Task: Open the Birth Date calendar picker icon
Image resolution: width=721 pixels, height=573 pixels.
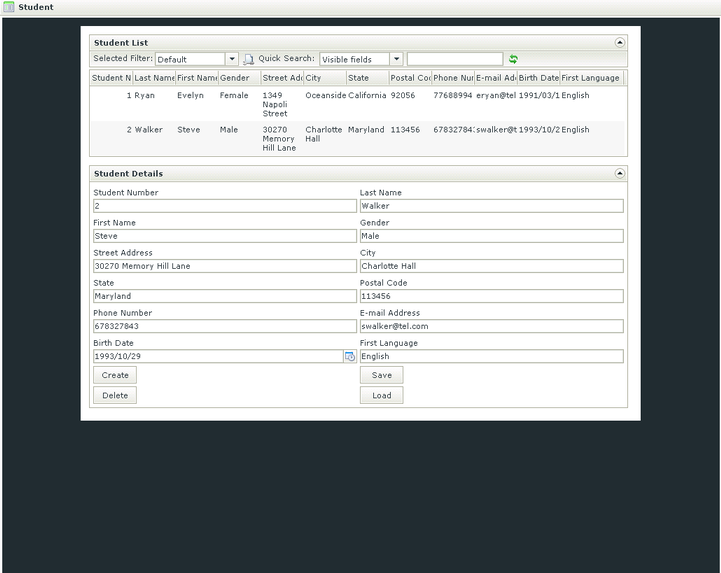Action: pyautogui.click(x=350, y=356)
